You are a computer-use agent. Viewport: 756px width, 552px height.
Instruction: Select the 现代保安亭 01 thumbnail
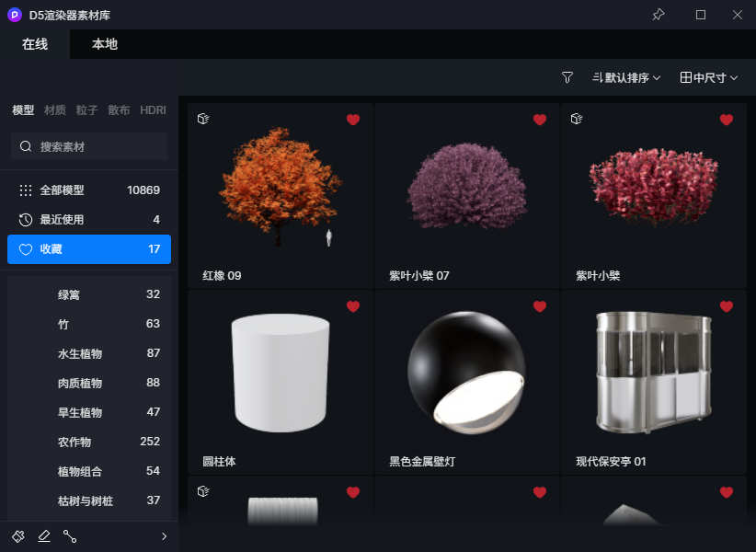coord(654,373)
